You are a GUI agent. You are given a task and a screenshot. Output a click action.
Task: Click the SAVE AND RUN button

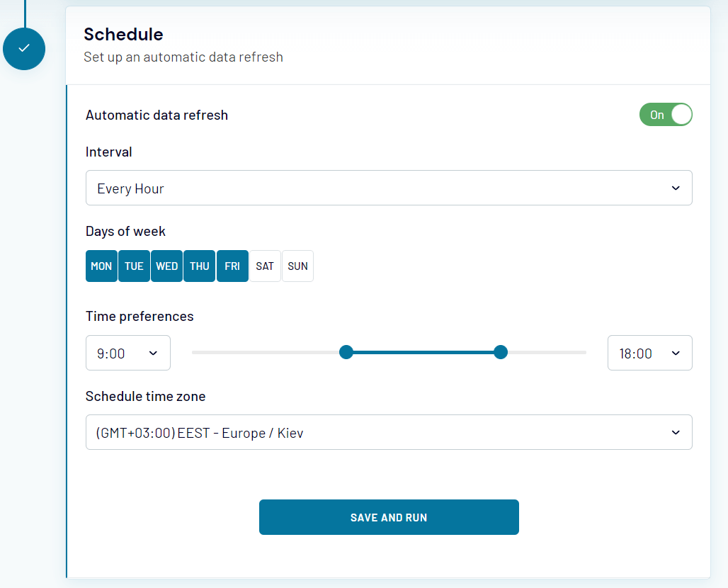coord(389,517)
